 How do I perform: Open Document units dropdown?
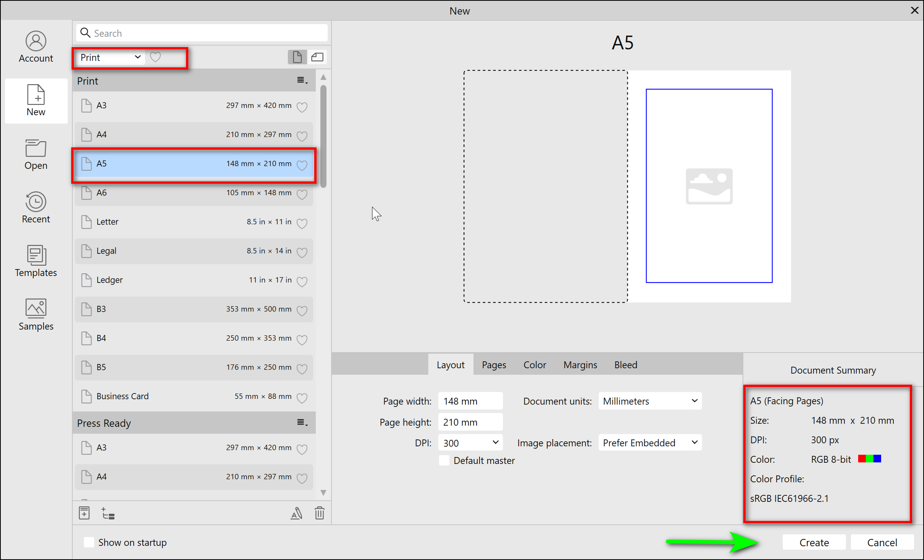point(650,401)
